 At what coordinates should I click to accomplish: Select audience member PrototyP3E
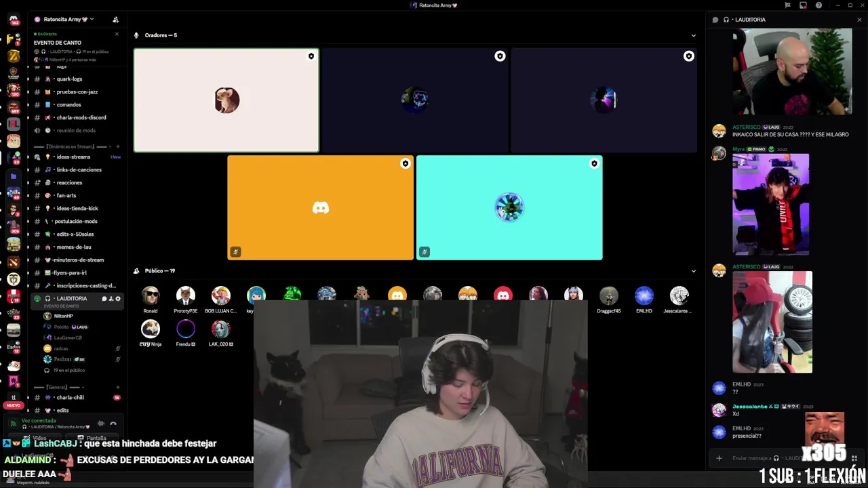point(186,300)
